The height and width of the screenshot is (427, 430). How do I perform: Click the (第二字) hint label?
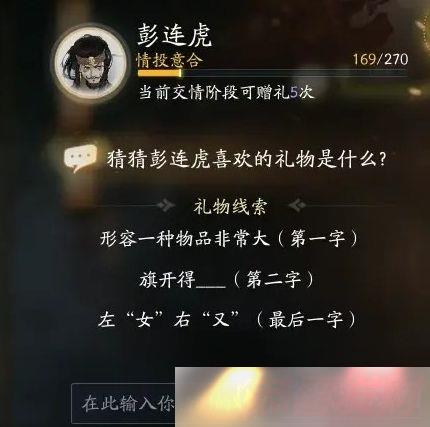pyautogui.click(x=274, y=279)
